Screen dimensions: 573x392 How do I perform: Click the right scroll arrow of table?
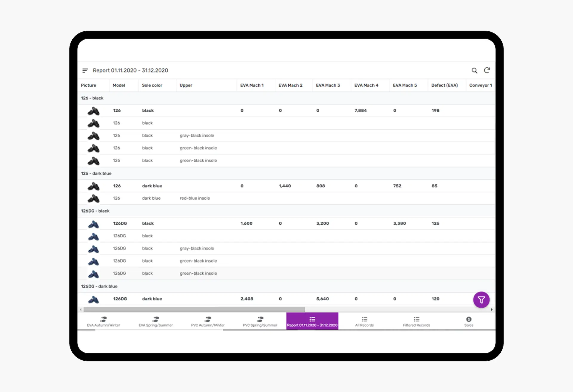click(492, 310)
